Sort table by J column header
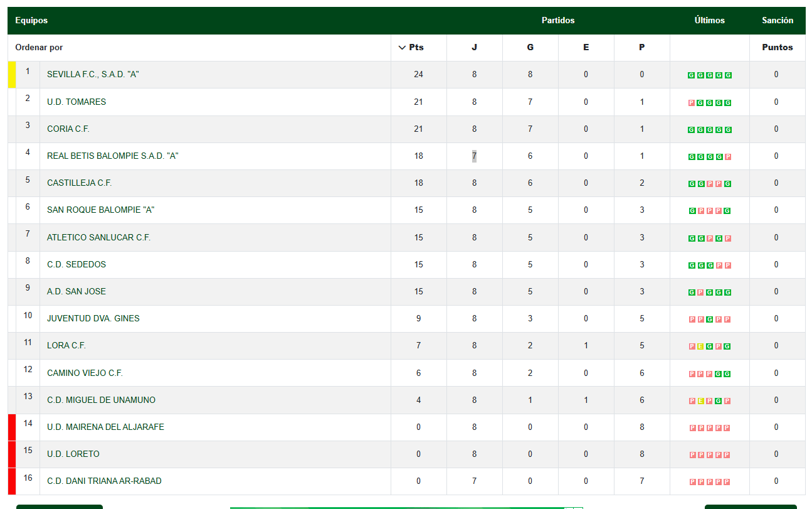The height and width of the screenshot is (509, 812). [475, 47]
